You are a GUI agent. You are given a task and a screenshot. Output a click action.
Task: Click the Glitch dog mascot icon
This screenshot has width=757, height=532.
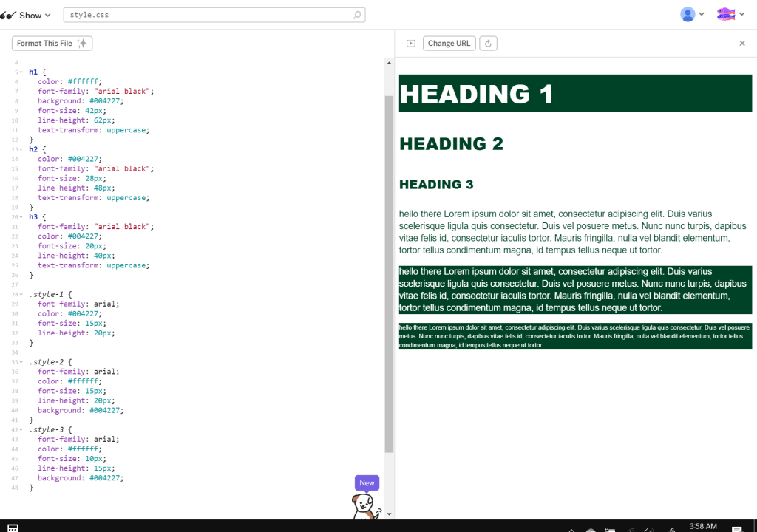click(365, 508)
